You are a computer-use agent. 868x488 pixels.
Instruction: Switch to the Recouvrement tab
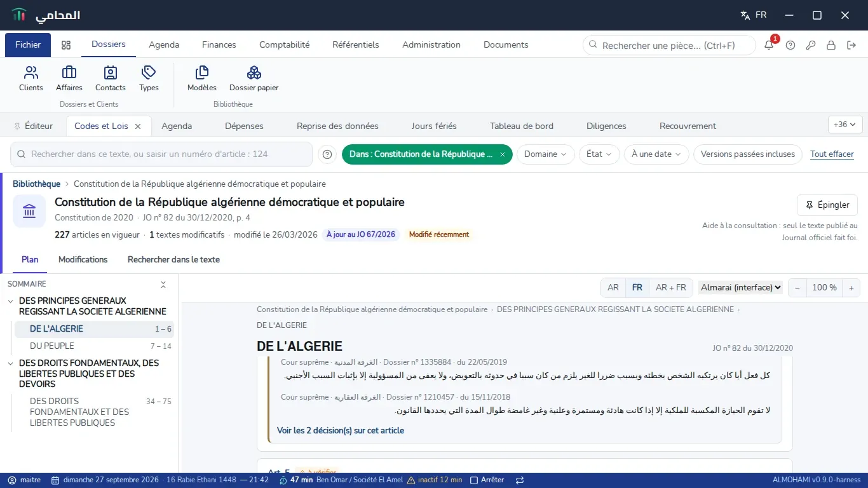688,126
